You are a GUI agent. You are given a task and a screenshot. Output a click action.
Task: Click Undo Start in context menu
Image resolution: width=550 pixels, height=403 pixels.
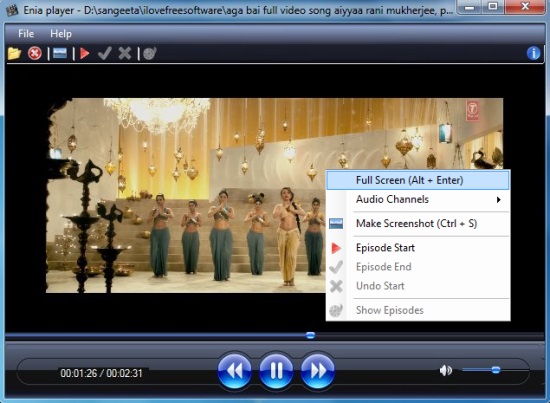pos(417,286)
